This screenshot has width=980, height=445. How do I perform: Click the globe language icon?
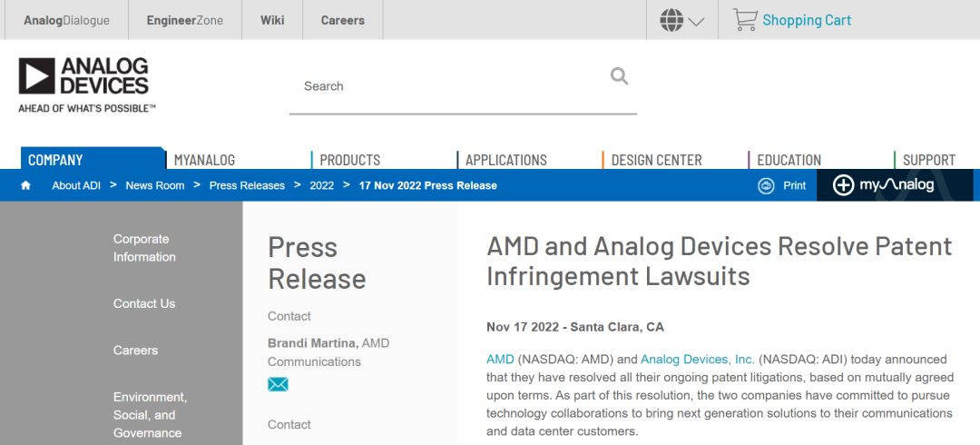671,20
